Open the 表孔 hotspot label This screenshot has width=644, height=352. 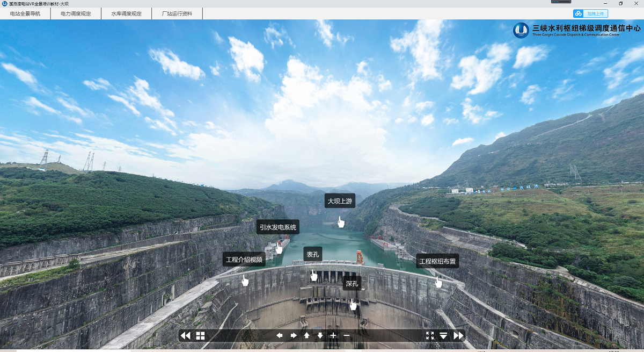click(x=312, y=254)
